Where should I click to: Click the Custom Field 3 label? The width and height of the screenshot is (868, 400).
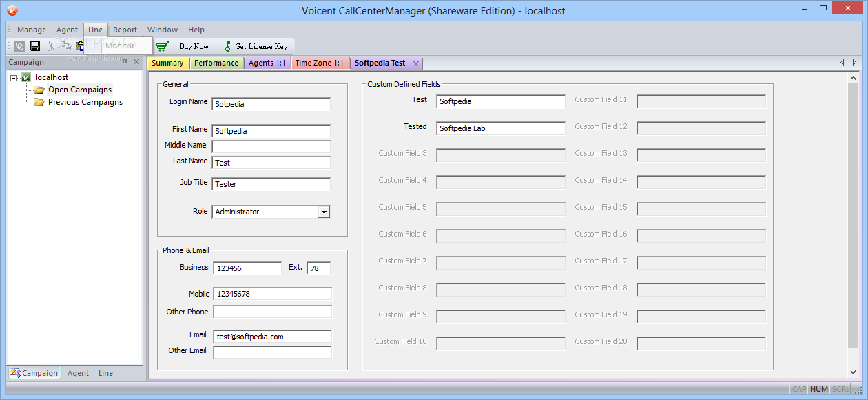pos(402,153)
